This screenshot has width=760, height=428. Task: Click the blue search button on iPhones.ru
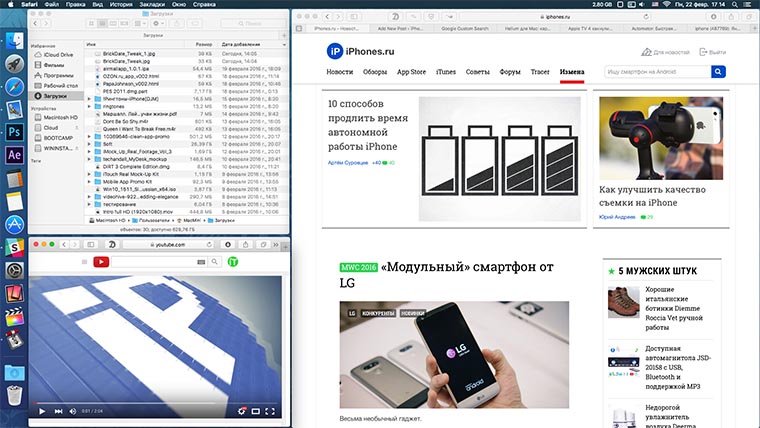point(718,72)
